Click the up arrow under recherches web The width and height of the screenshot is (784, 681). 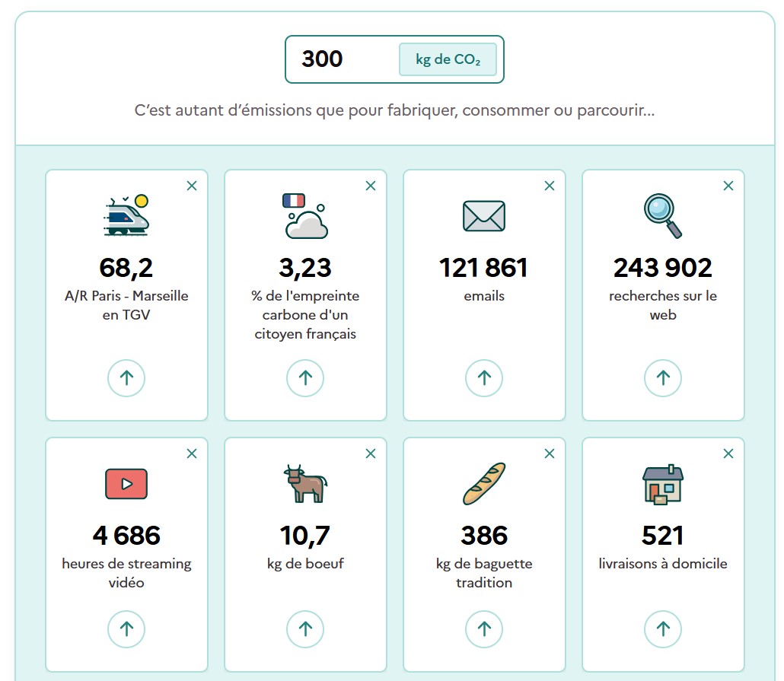pyautogui.click(x=663, y=378)
